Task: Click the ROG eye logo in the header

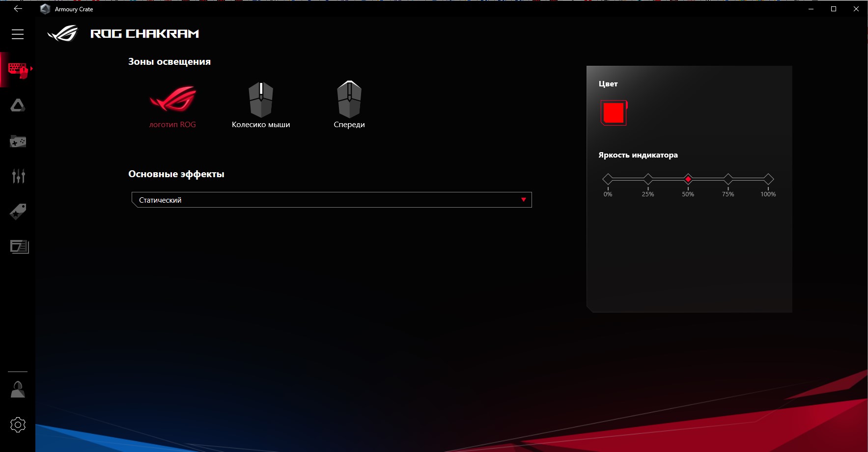Action: pyautogui.click(x=62, y=33)
